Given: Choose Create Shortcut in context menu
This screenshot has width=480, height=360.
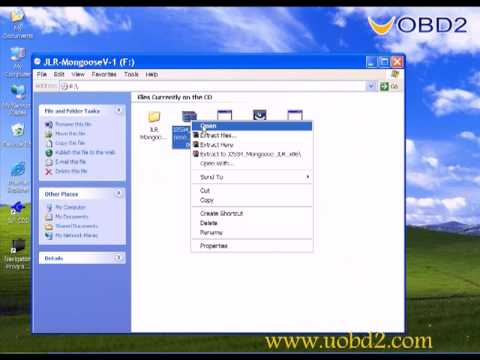Looking at the screenshot, I should point(252,213).
